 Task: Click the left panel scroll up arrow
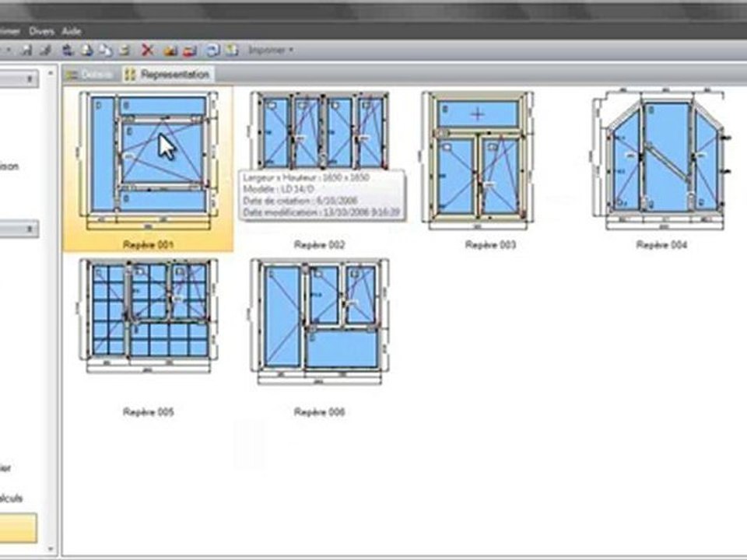coord(51,73)
